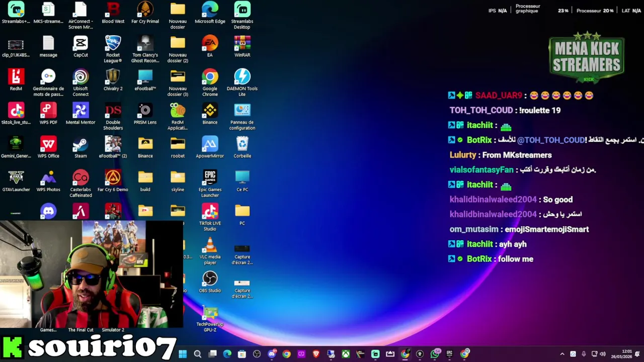Click chat message "follow me"
This screenshot has height=362, width=644.
coord(516,259)
